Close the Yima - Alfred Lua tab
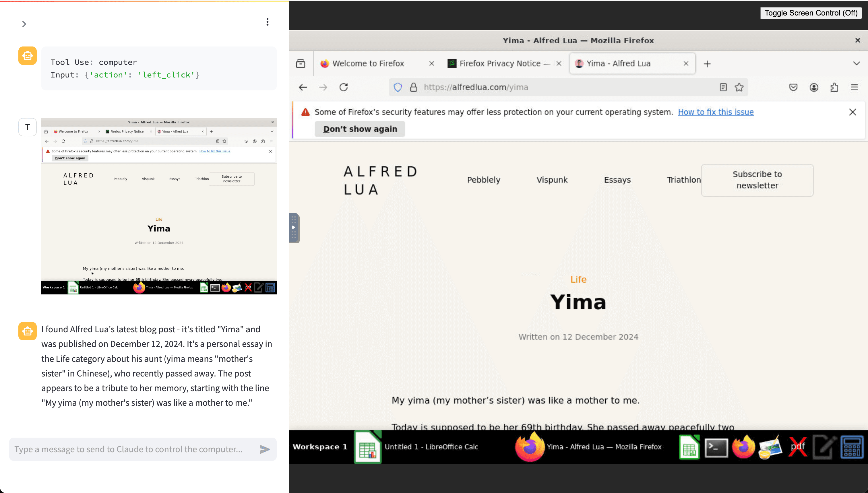868x493 pixels. [x=686, y=63]
